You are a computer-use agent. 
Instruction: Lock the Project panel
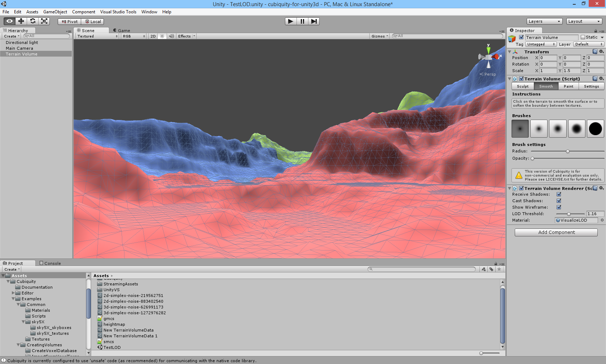pos(496,264)
